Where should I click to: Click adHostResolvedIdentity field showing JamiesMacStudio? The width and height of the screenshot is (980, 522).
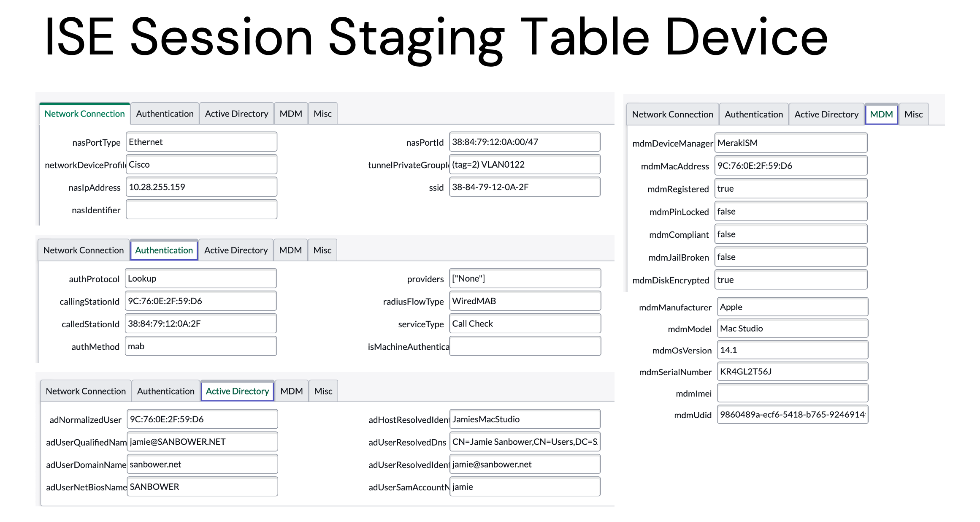525,419
